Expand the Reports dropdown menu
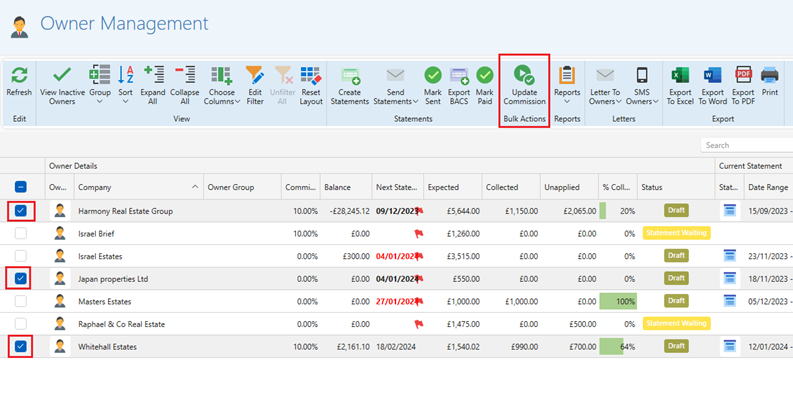The width and height of the screenshot is (793, 420). click(x=567, y=101)
